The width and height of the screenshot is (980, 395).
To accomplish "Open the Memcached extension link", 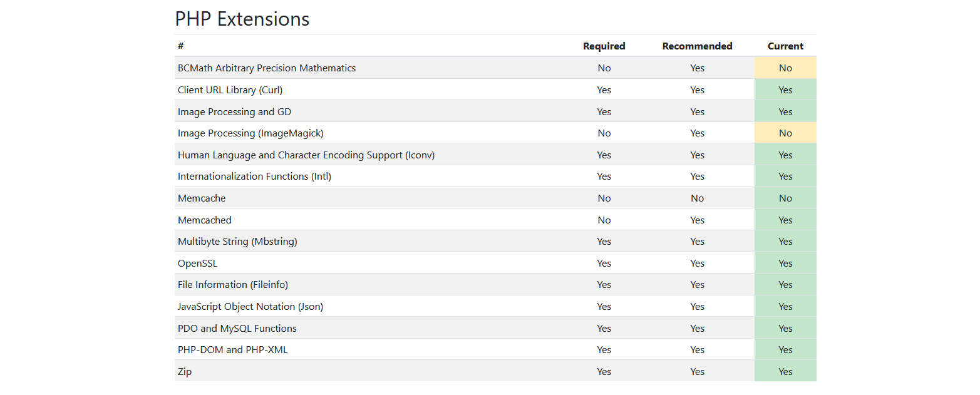I will (x=205, y=220).
